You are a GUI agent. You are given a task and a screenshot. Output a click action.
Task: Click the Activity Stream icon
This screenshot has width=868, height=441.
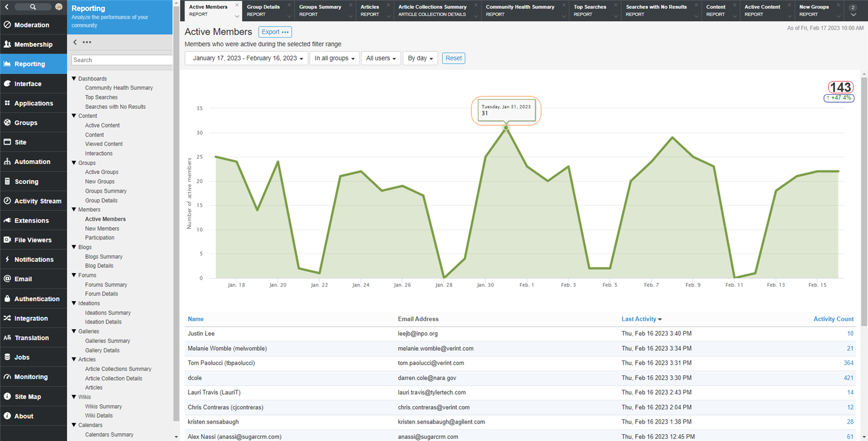[7, 201]
